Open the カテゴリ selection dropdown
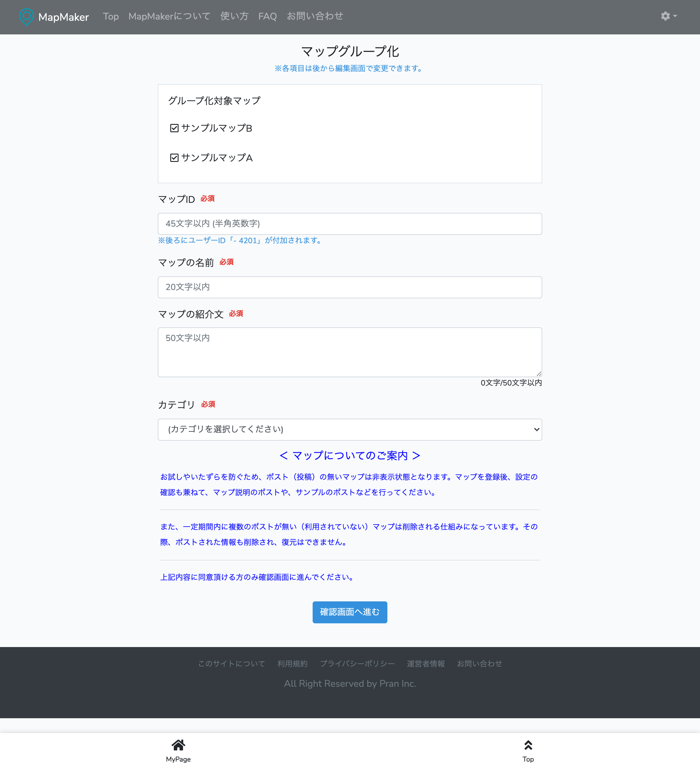The height and width of the screenshot is (771, 700). point(350,429)
